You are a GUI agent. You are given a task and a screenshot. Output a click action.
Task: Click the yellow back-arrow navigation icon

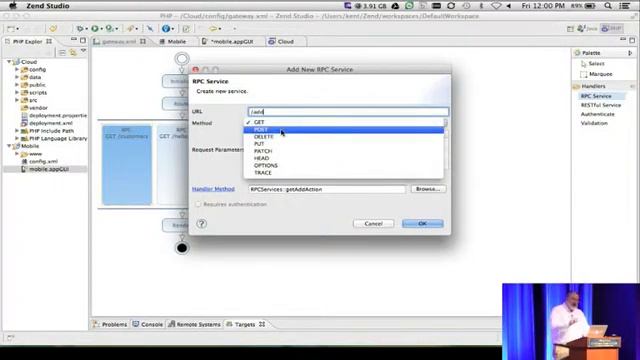(x=213, y=29)
